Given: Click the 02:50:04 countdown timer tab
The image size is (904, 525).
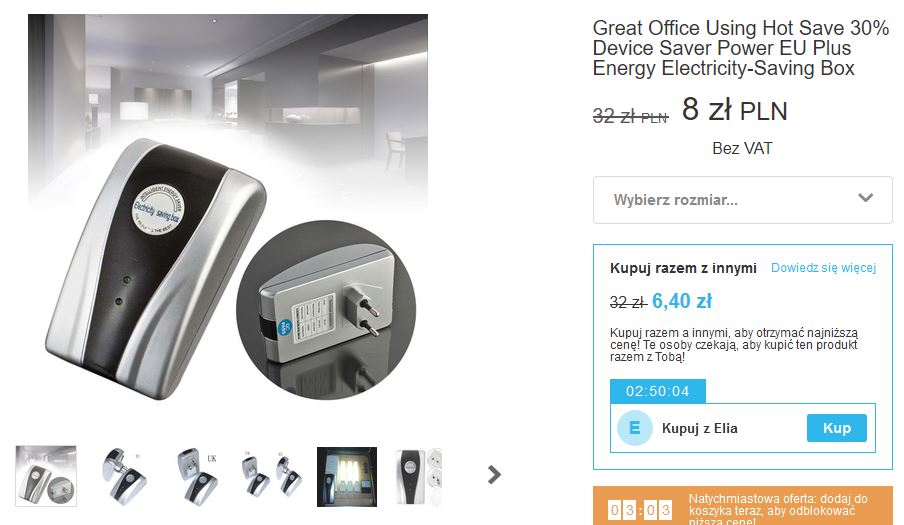Looking at the screenshot, I should pos(658,391).
